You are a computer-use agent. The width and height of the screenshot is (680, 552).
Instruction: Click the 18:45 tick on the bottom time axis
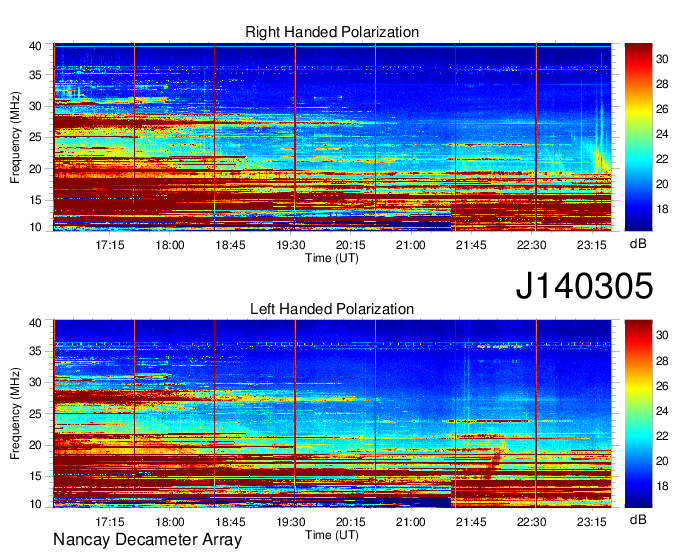[x=230, y=522]
